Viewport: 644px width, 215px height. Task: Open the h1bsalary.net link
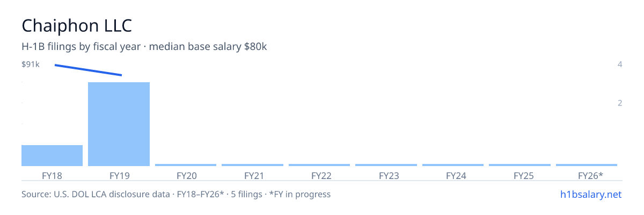(591, 194)
